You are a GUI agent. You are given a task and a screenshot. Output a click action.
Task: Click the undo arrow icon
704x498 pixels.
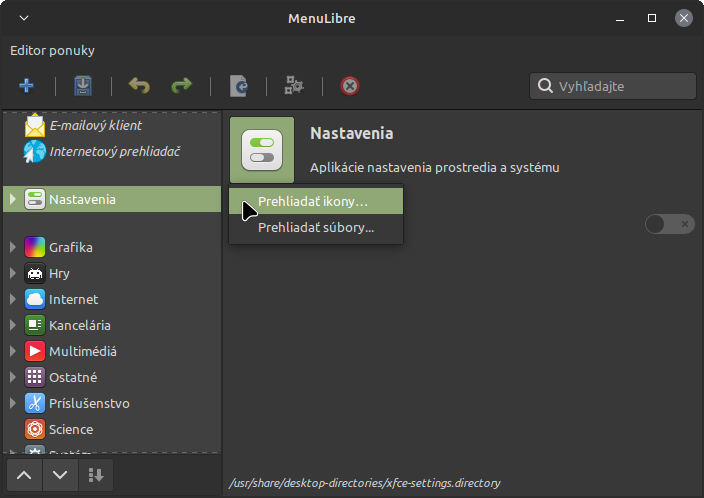pyautogui.click(x=139, y=86)
